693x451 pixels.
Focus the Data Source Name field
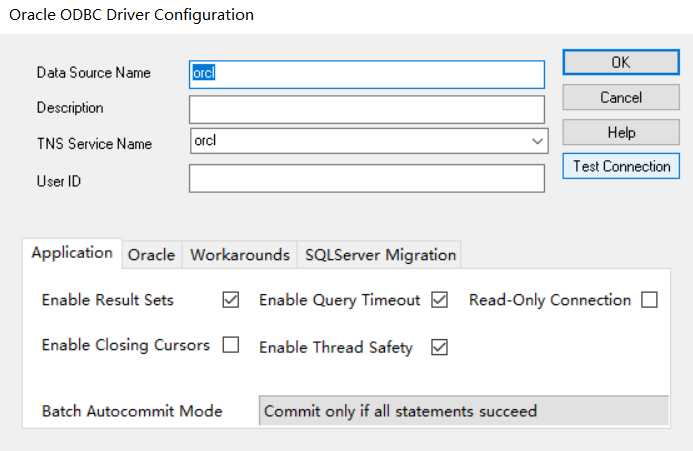click(x=366, y=74)
